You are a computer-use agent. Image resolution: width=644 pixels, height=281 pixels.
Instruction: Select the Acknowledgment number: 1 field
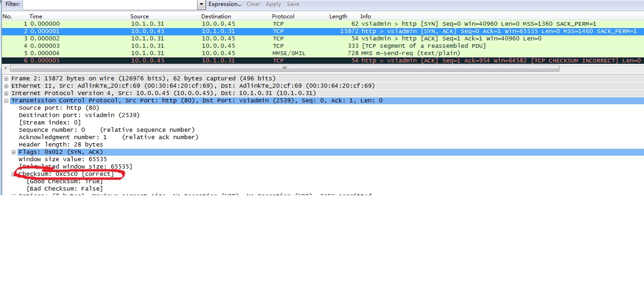108,137
